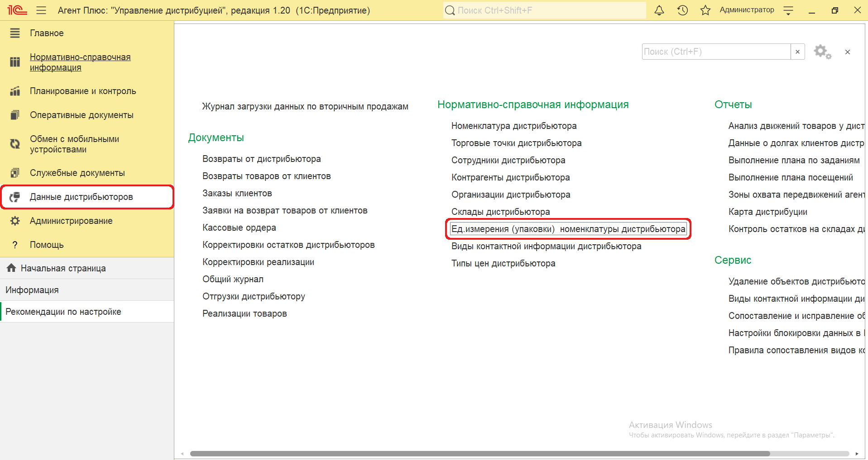Click the Данные дистрибьюторов section icon
Viewport: 868px width, 460px height.
coord(15,197)
